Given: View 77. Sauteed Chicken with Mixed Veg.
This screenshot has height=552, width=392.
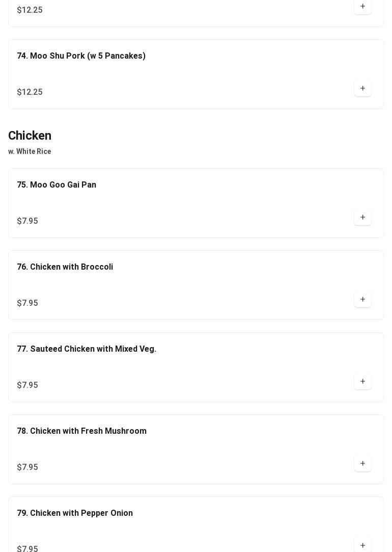Looking at the screenshot, I should click(x=87, y=349).
